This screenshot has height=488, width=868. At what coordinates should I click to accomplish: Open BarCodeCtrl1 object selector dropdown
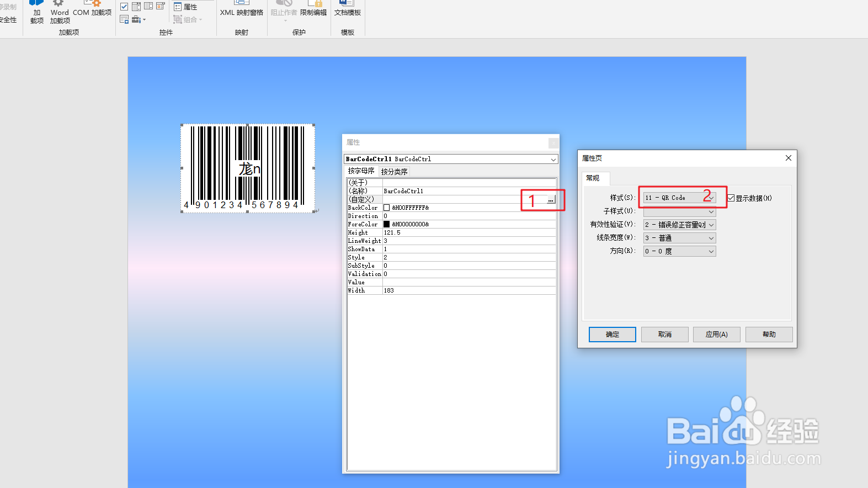click(553, 159)
